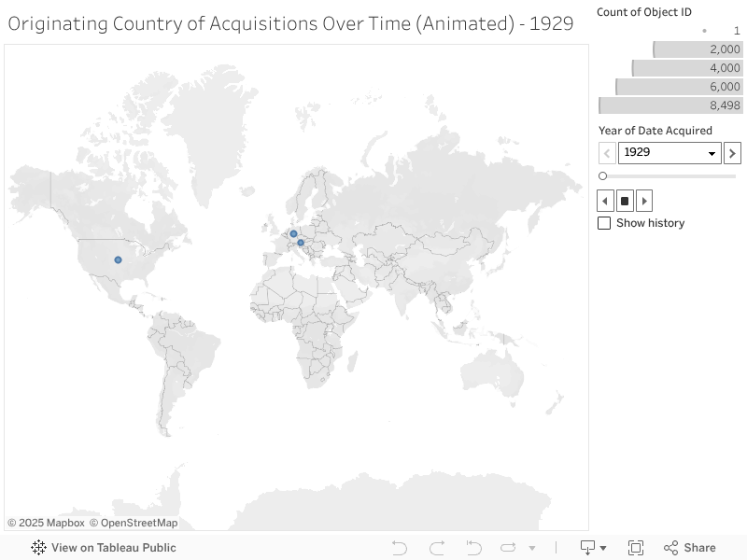Toggle full screen view icon
The image size is (747, 560).
coord(636,548)
